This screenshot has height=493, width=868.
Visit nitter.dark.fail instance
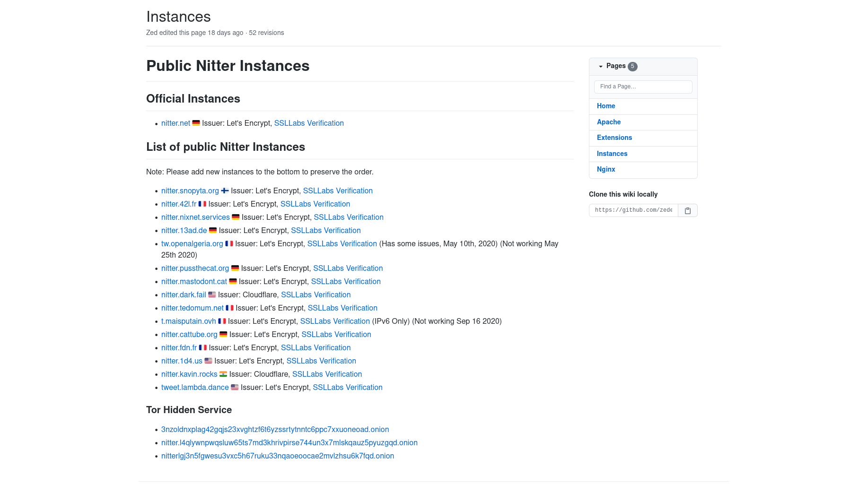point(184,294)
